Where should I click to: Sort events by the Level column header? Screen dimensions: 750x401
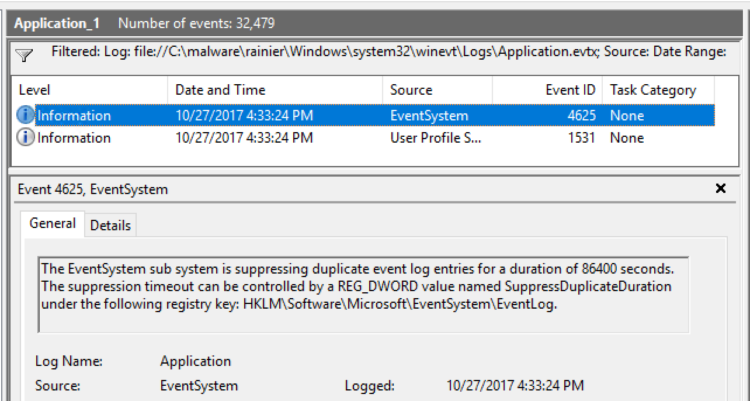36,90
